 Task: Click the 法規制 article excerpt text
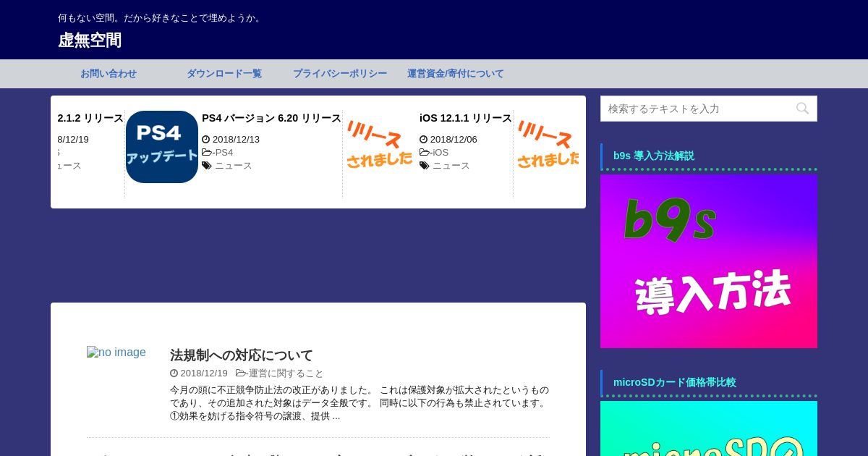pos(359,403)
